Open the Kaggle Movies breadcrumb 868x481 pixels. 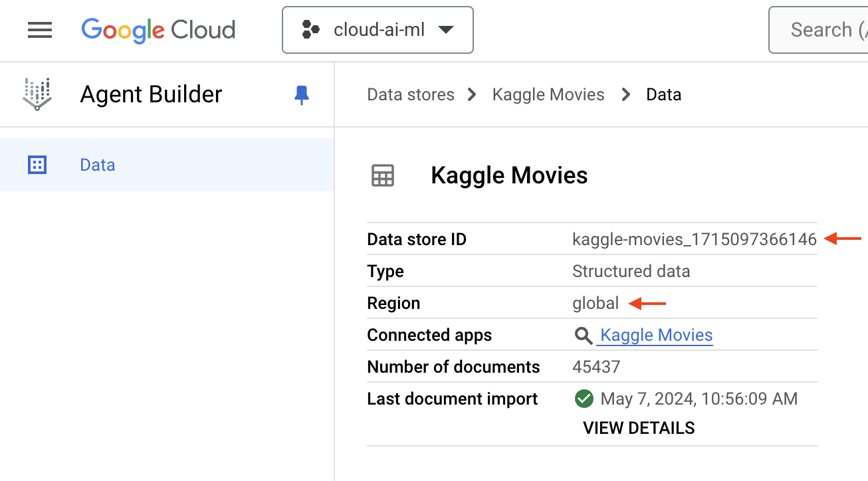(x=548, y=94)
